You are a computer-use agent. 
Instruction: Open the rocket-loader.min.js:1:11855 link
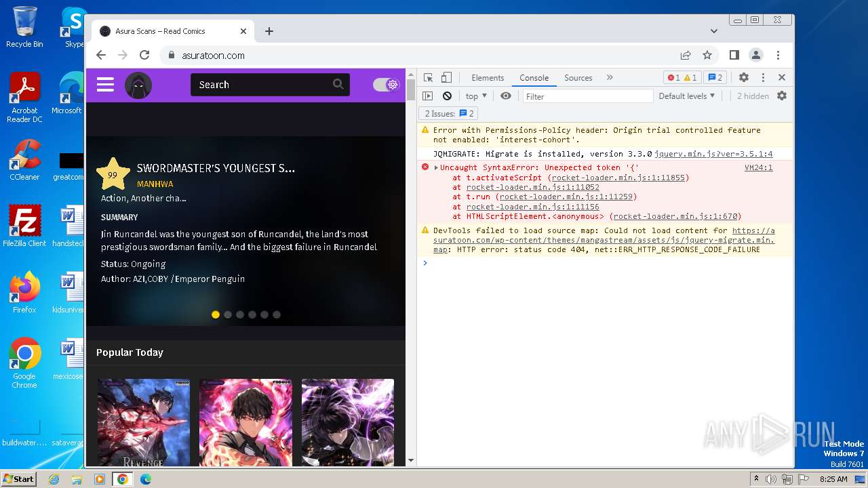click(x=618, y=178)
